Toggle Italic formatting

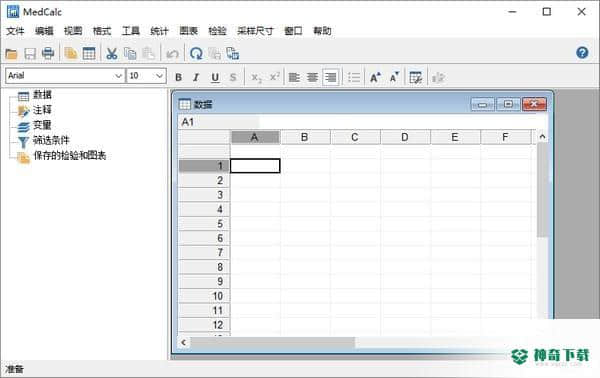coord(196,78)
